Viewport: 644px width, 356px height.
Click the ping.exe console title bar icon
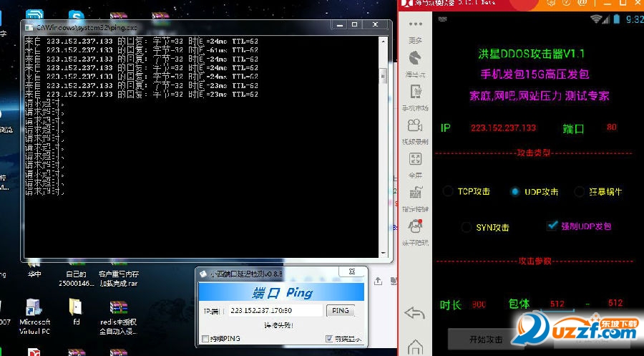[x=29, y=27]
